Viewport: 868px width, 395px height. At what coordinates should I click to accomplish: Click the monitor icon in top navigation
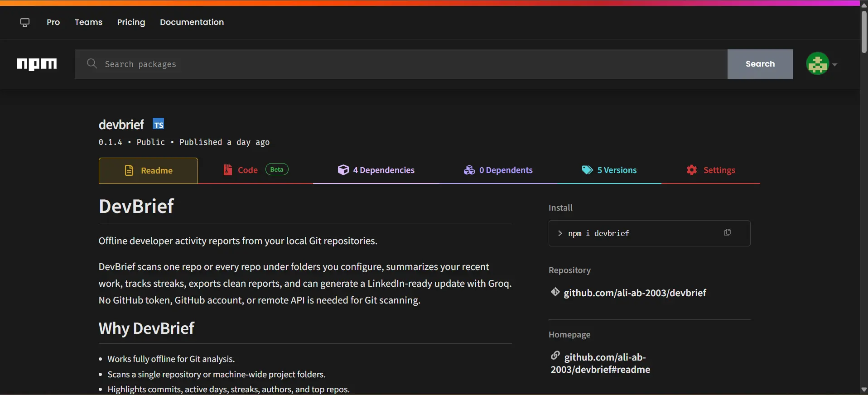pyautogui.click(x=25, y=22)
